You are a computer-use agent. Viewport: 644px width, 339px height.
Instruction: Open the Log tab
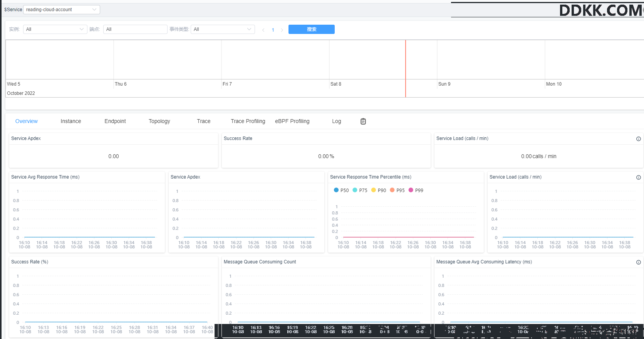337,121
